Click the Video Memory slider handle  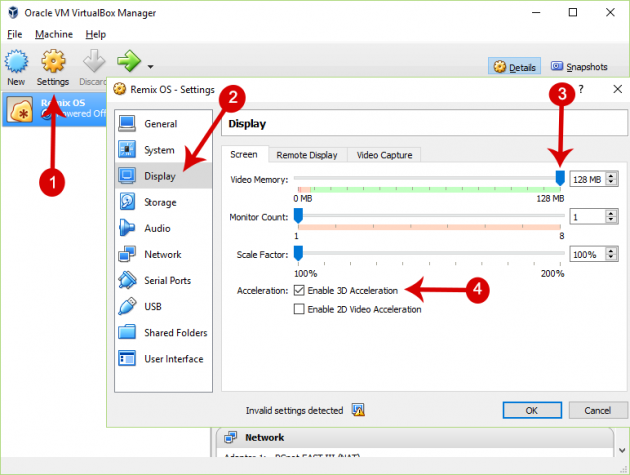pos(560,178)
